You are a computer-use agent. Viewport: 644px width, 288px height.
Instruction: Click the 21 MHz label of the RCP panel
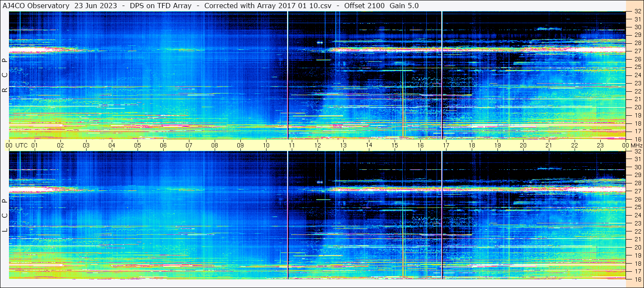[638, 99]
